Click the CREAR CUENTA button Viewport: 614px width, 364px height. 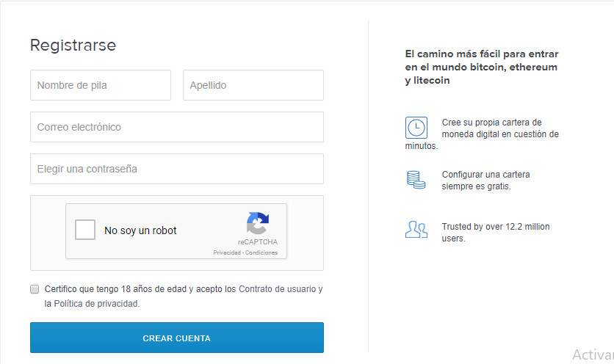coord(177,338)
